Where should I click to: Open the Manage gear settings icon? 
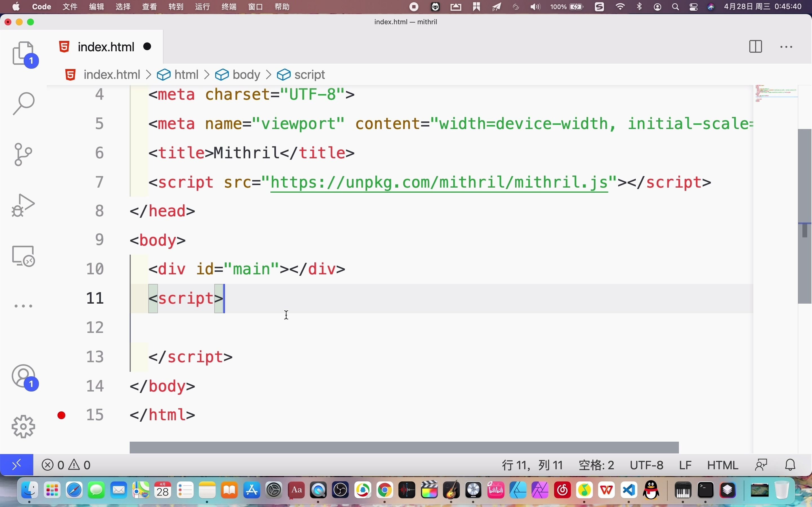click(x=23, y=426)
